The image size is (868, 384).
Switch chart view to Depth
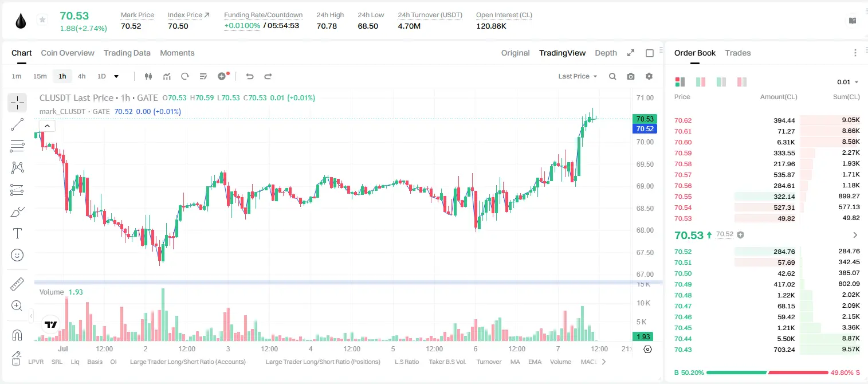point(606,53)
